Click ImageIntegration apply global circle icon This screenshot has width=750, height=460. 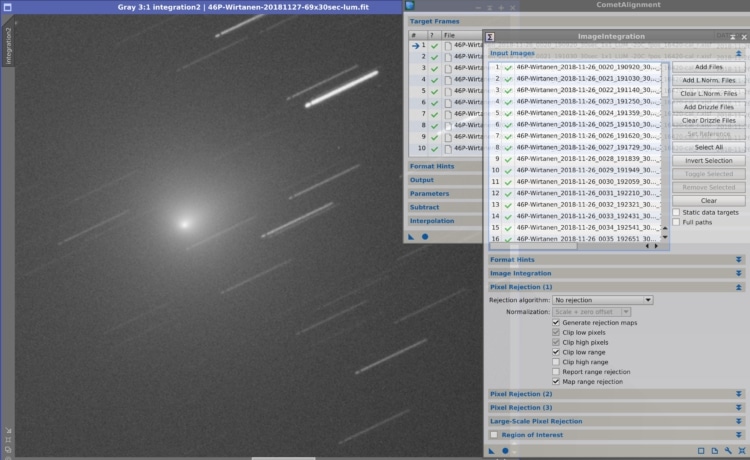click(x=505, y=450)
